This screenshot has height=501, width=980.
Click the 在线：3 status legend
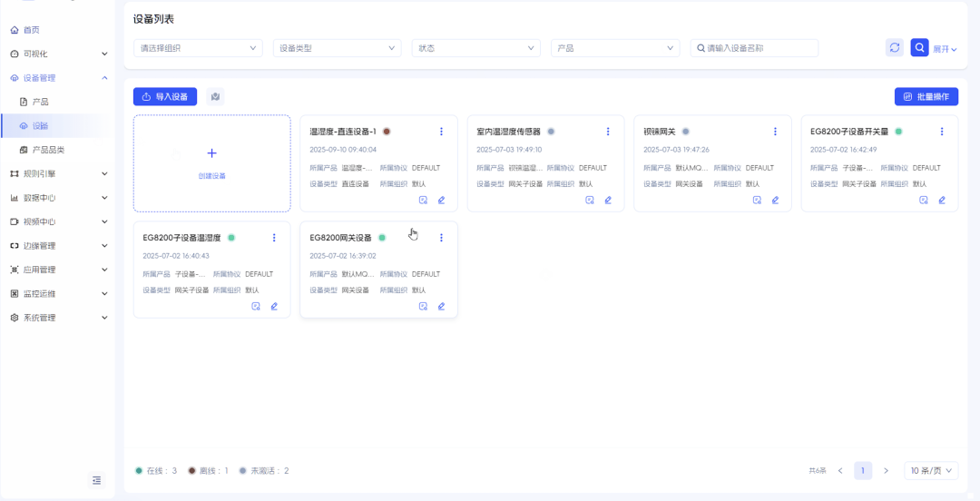156,470
